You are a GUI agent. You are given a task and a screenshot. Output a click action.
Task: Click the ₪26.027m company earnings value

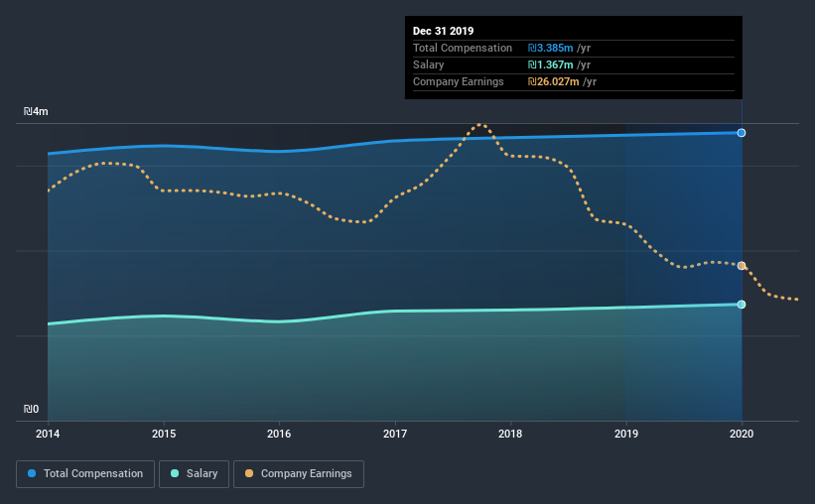coord(554,81)
